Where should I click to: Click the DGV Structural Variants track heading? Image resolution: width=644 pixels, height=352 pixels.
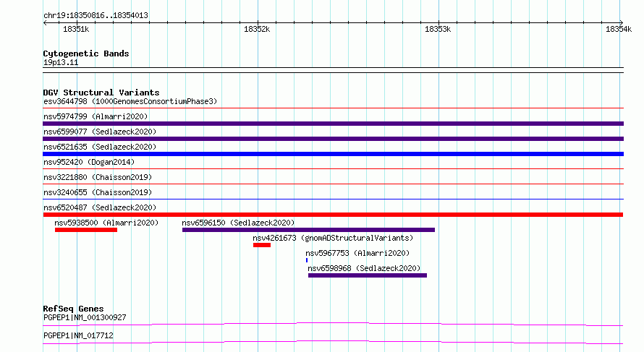[x=101, y=93]
